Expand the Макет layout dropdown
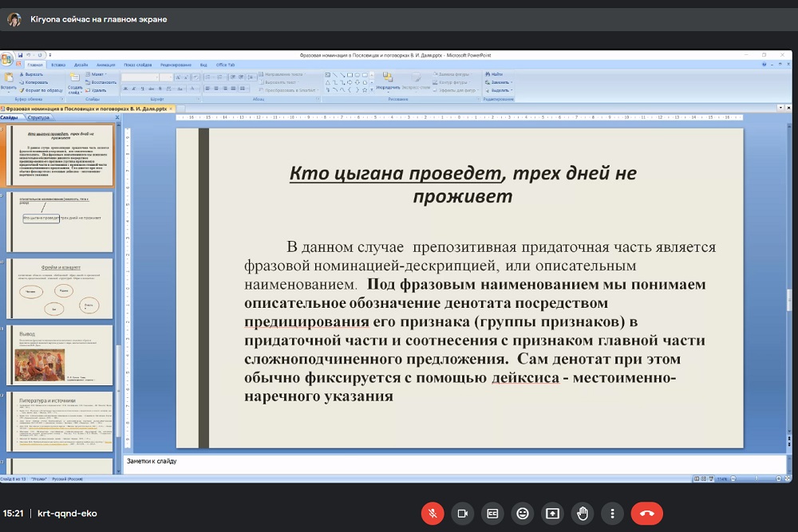Viewport: 798px width, 532px height. tap(98, 73)
